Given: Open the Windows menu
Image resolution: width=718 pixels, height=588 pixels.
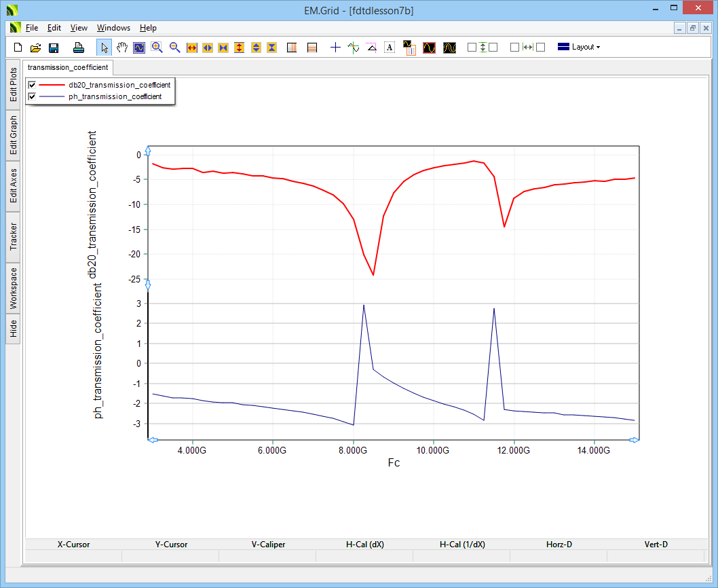Looking at the screenshot, I should (113, 28).
